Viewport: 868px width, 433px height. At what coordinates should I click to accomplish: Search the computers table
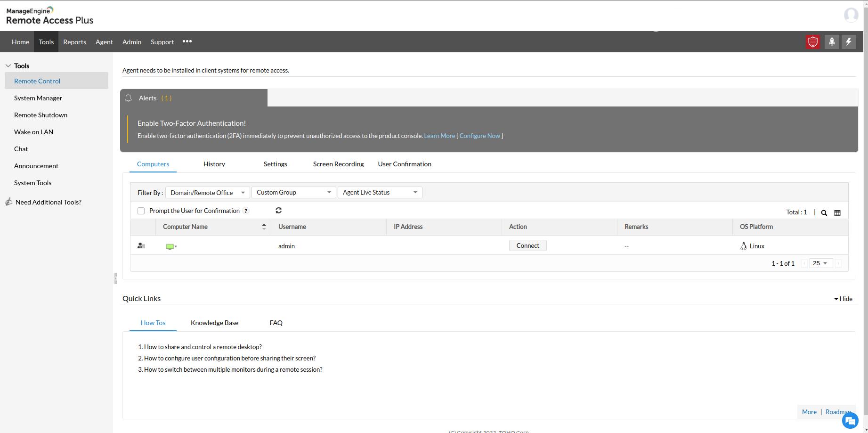click(824, 213)
